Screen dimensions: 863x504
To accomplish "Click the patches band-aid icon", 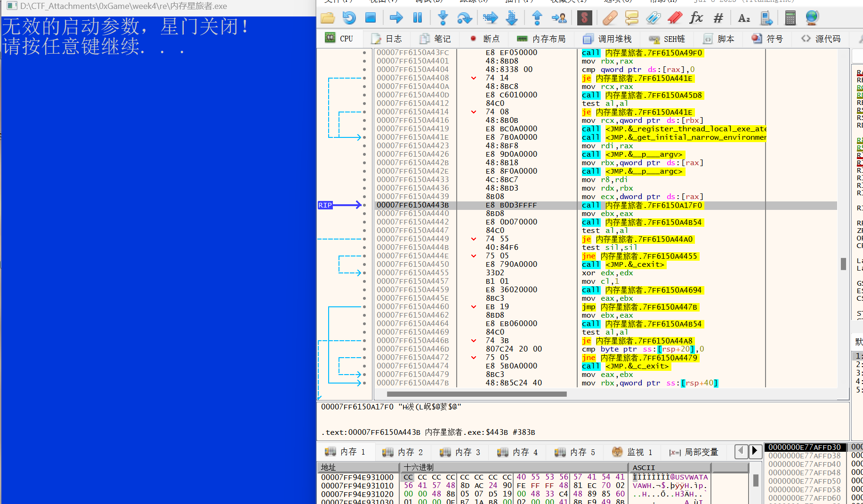I will pos(610,18).
